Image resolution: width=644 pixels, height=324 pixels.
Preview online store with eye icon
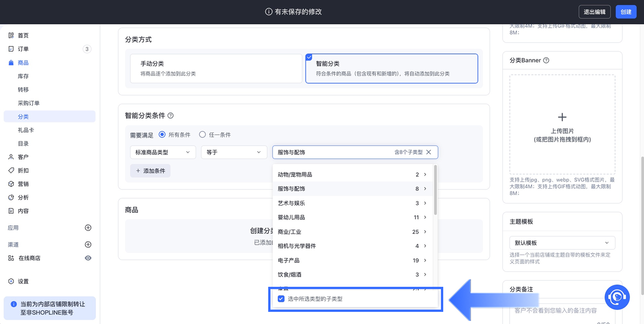tap(88, 258)
